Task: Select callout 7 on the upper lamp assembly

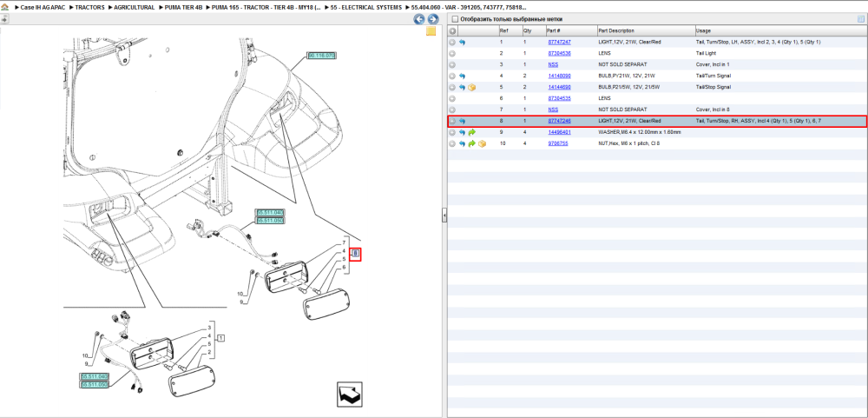Action: (344, 242)
